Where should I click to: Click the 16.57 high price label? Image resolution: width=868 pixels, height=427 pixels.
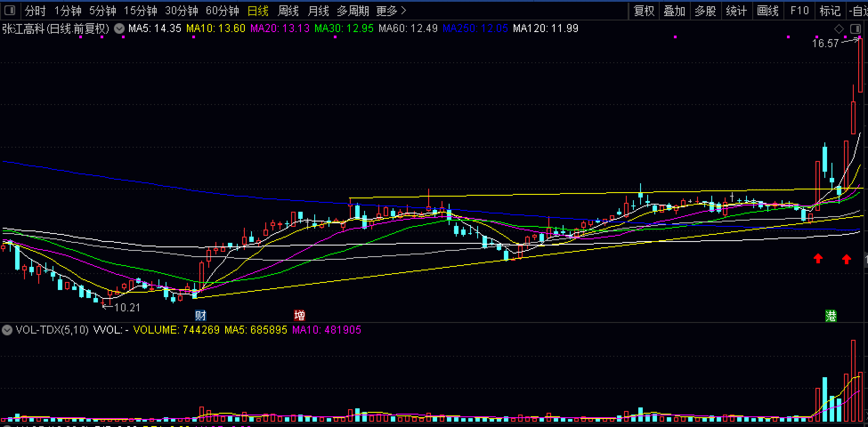pyautogui.click(x=825, y=44)
